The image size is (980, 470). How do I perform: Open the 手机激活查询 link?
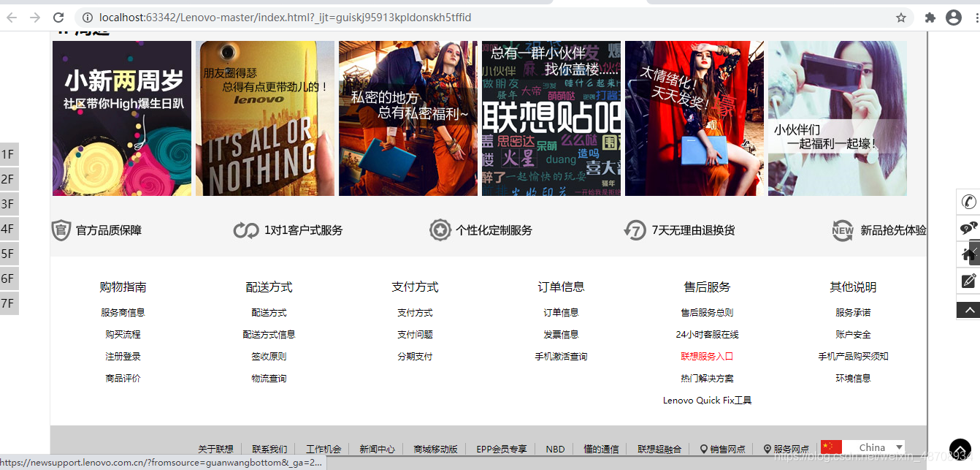click(x=561, y=356)
